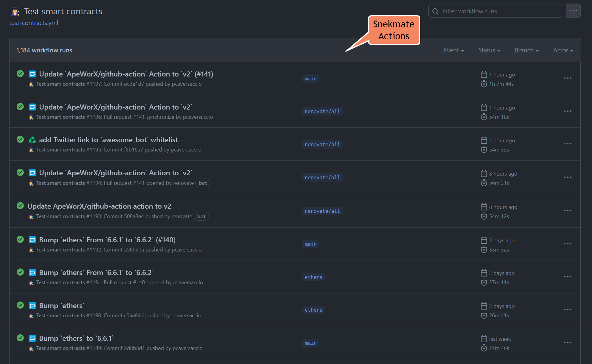Viewport: 592px width, 364px height.
Task: Click the bot badge on run #1194
Action: (x=203, y=183)
